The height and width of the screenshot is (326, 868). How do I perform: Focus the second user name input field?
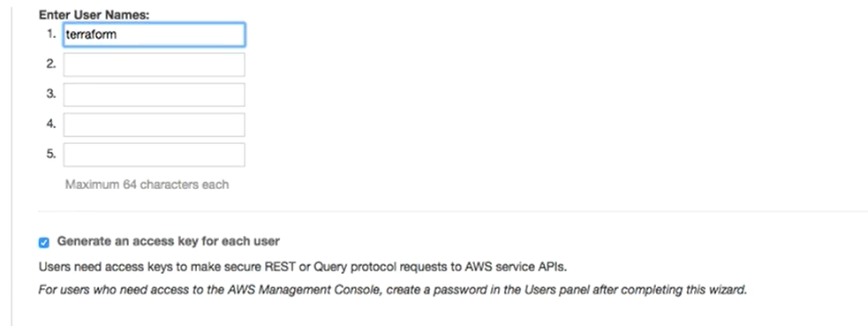(154, 64)
